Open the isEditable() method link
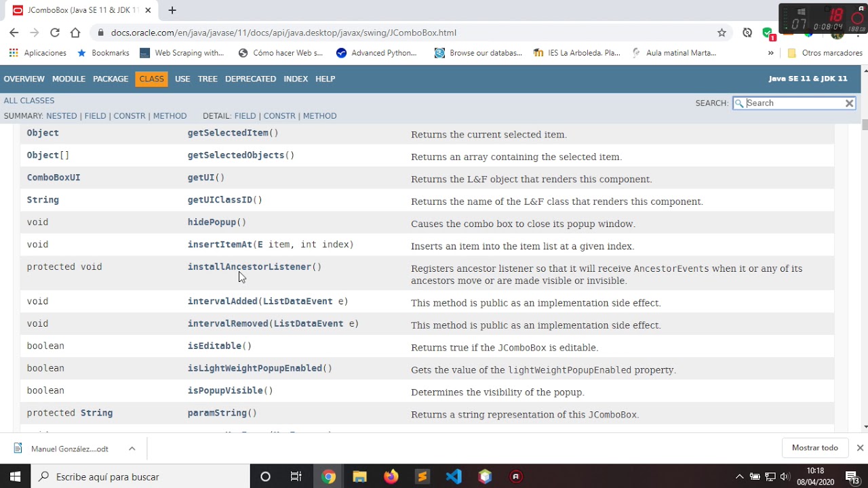Viewport: 868px width, 488px height. 219,346
